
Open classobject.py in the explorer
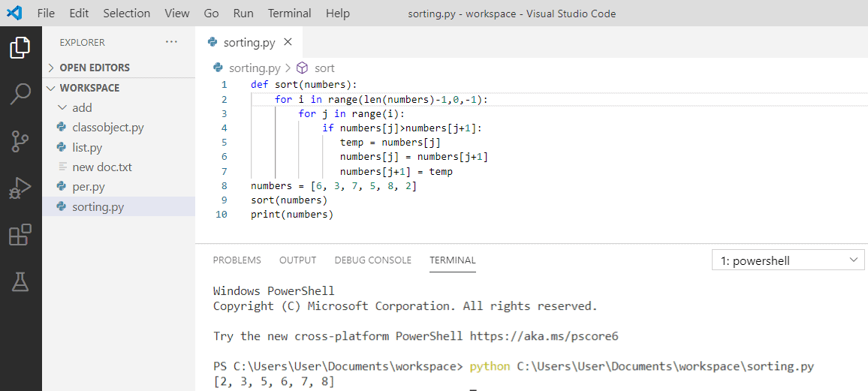(x=119, y=128)
